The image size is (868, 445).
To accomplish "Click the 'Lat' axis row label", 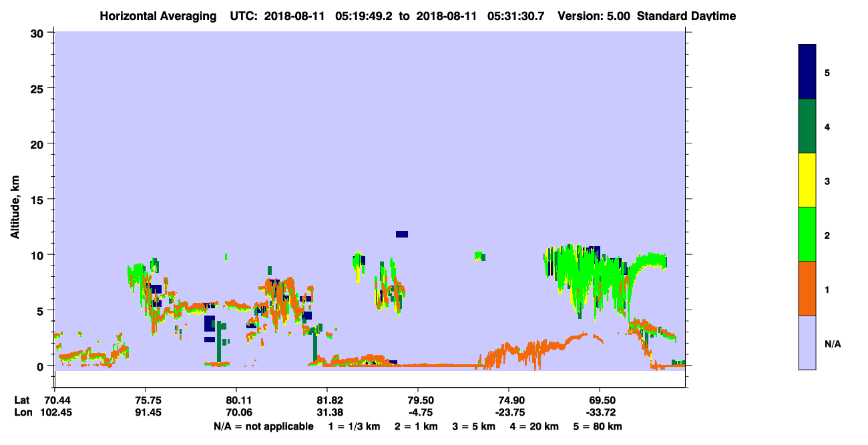I will click(22, 400).
